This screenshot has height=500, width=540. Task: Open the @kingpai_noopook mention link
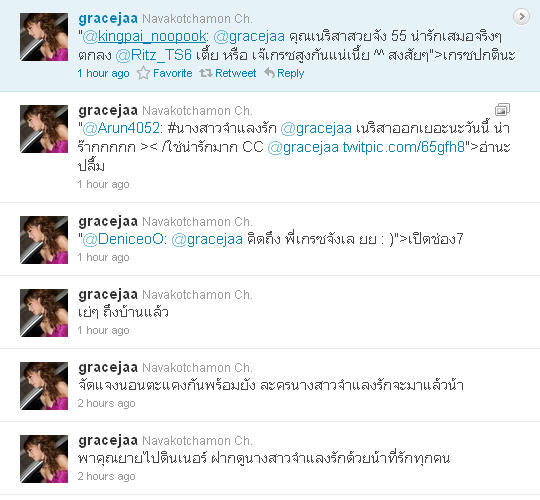tap(144, 37)
